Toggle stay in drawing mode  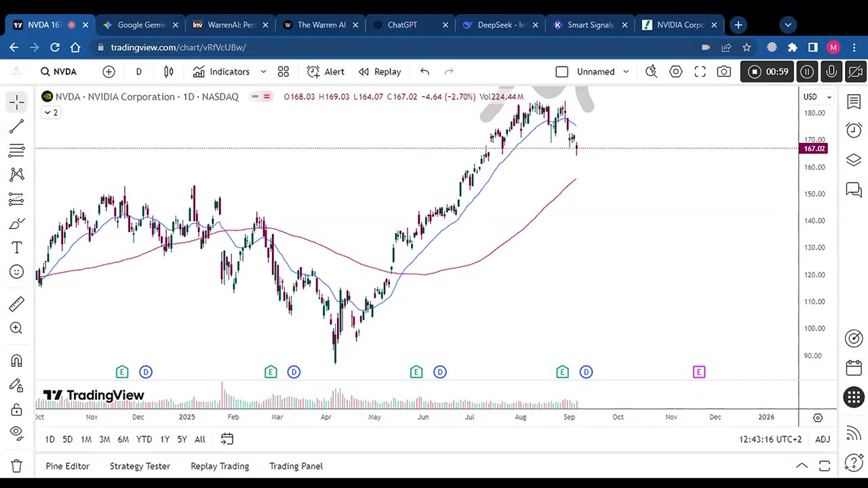(17, 385)
